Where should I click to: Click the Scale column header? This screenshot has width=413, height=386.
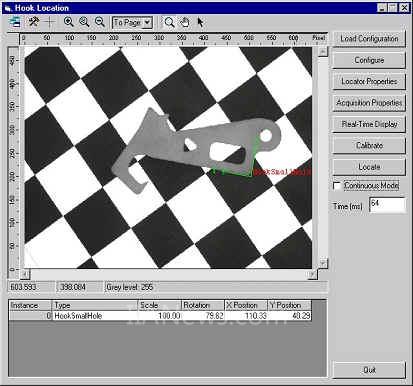(160, 305)
